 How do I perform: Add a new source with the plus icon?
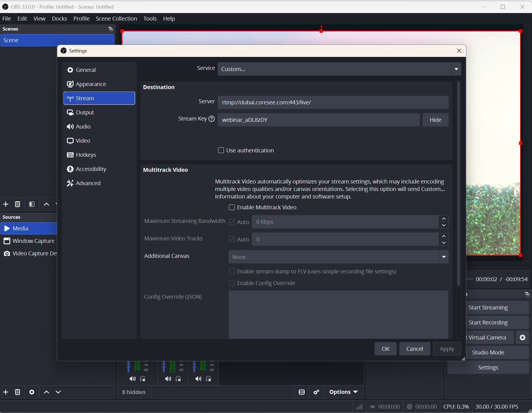coord(6,392)
